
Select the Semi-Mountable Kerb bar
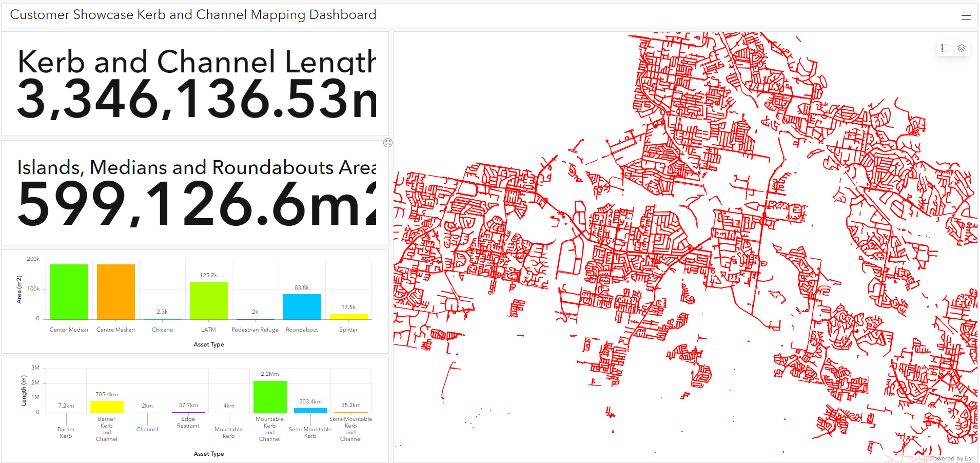[310, 409]
